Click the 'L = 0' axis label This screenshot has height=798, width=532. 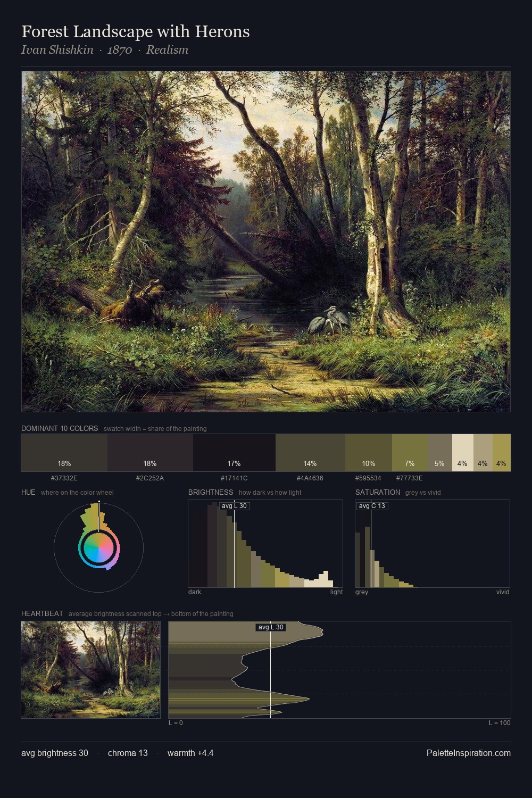[x=176, y=723]
